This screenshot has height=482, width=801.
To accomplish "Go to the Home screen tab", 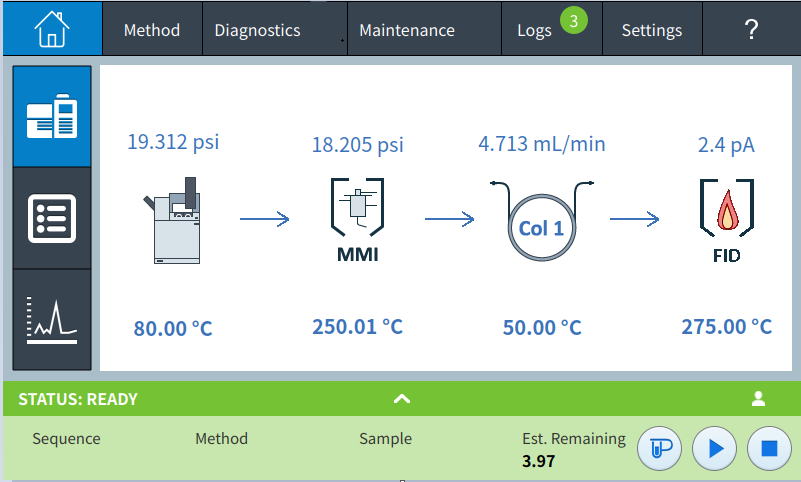I will [53, 29].
